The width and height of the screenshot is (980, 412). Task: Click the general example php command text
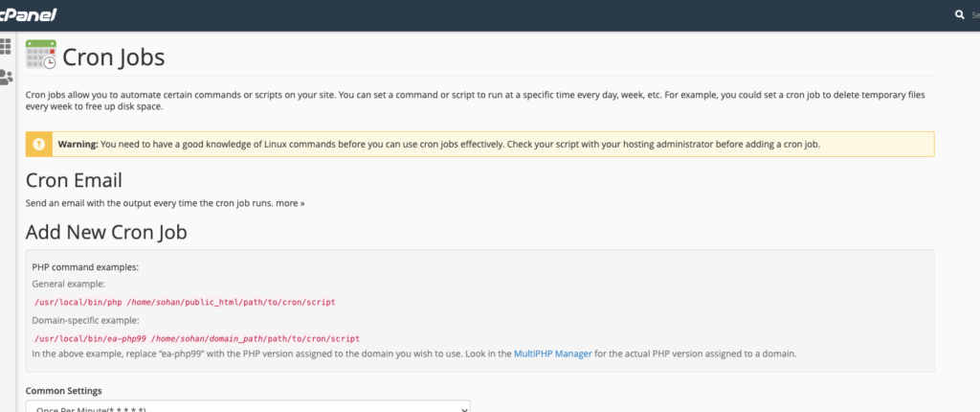coord(185,302)
